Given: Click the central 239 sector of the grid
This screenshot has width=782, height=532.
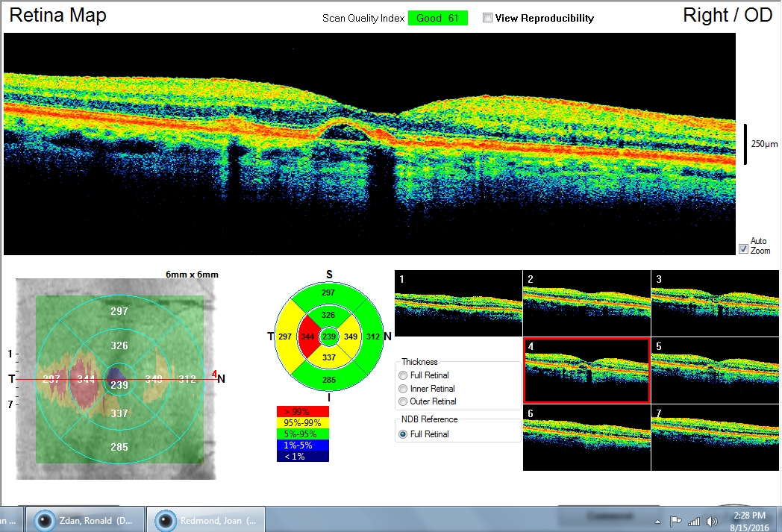Looking at the screenshot, I should tap(328, 337).
